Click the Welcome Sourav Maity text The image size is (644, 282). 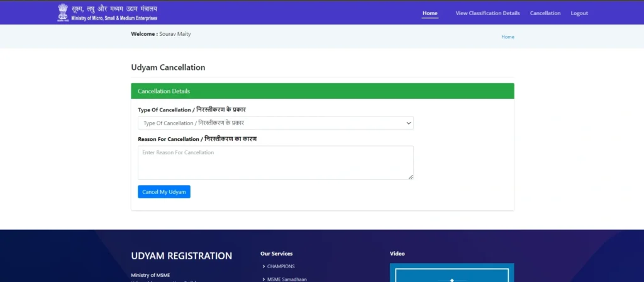coord(160,34)
